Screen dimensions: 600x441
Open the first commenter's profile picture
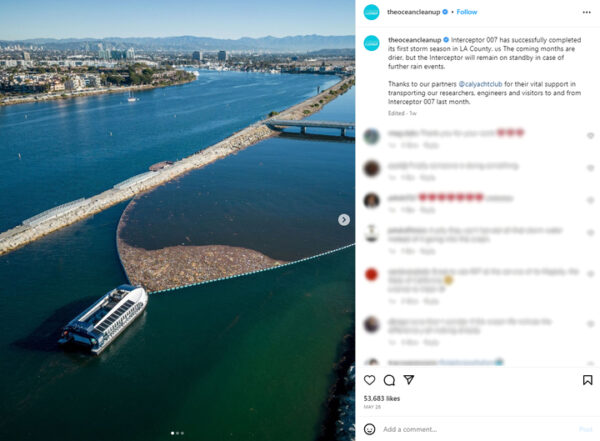coord(372,136)
